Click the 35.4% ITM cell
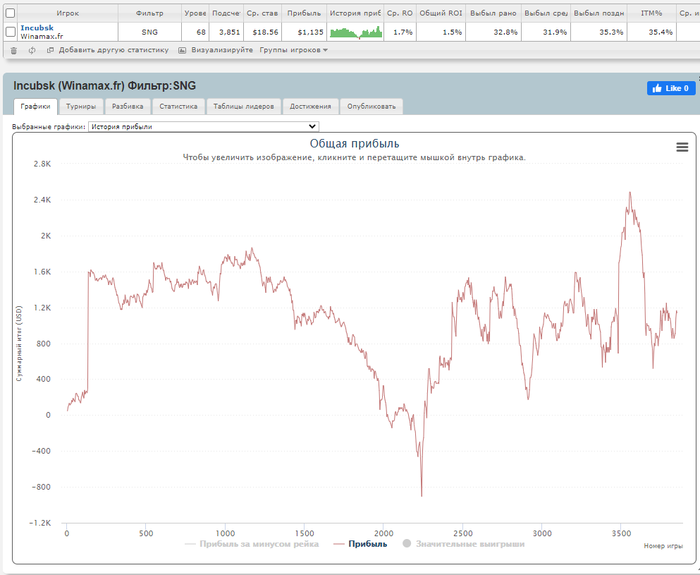 click(651, 32)
